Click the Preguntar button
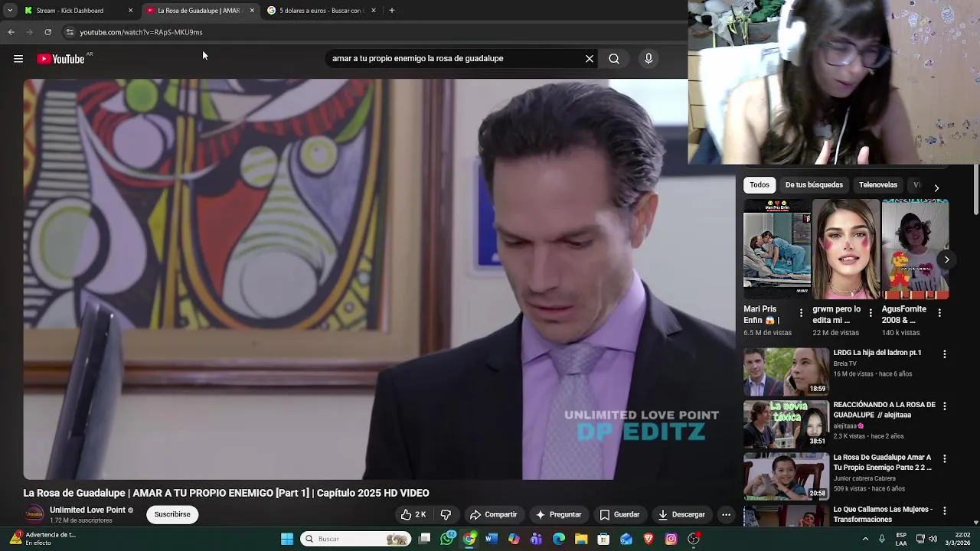 coord(558,514)
